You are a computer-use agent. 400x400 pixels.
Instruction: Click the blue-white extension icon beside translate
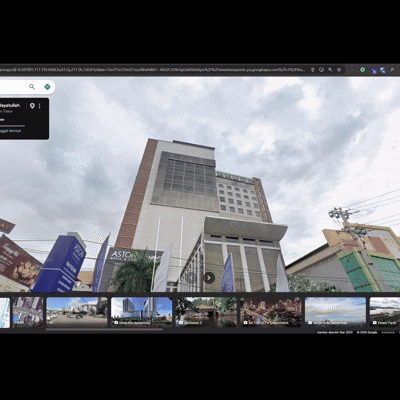click(383, 70)
